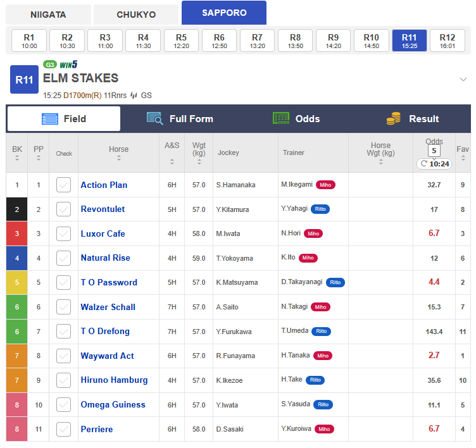The width and height of the screenshot is (476, 448).
Task: Open the Odds number 5 selector box
Action: 434,151
